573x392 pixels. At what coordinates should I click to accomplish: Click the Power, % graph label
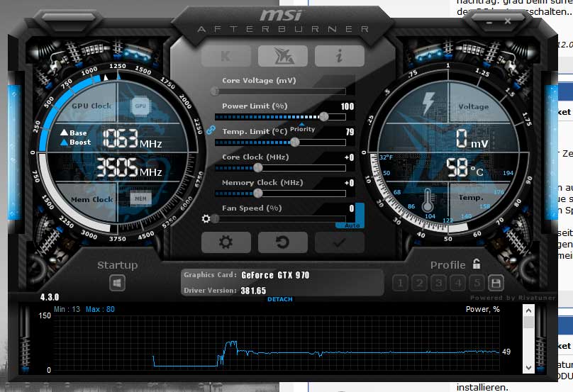tap(483, 310)
